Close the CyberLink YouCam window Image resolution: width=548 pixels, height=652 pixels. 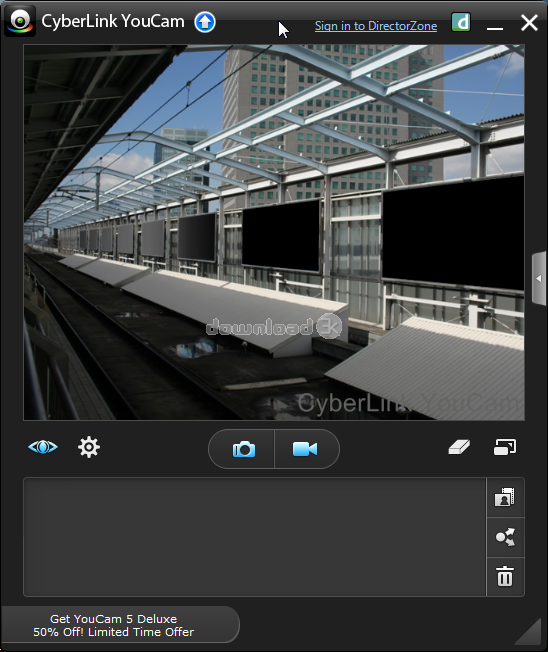[x=529, y=22]
